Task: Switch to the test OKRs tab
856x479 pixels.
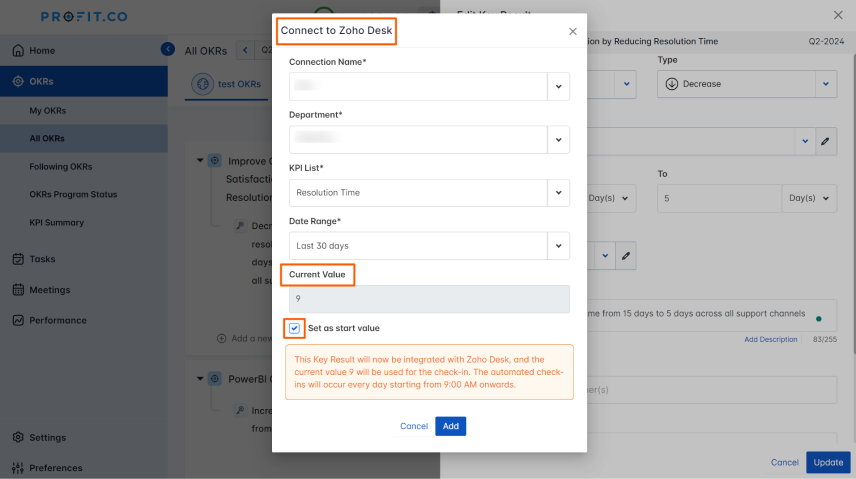Action: click(227, 84)
